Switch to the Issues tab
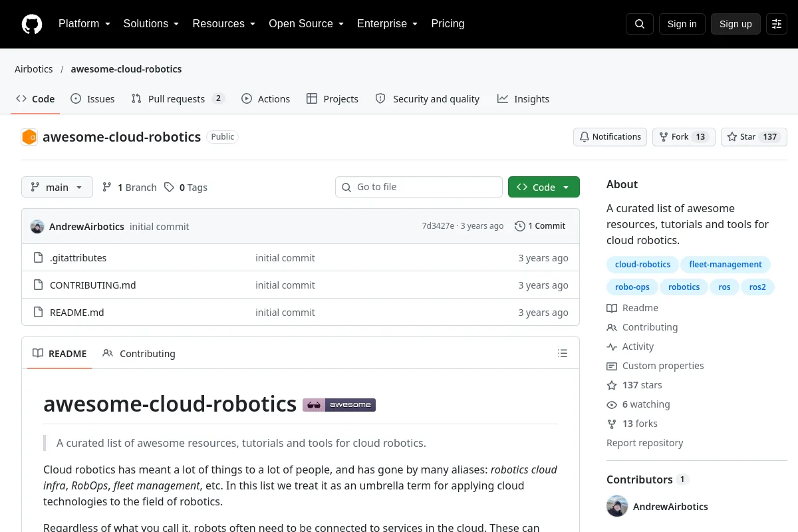This screenshot has height=532, width=798. point(92,99)
